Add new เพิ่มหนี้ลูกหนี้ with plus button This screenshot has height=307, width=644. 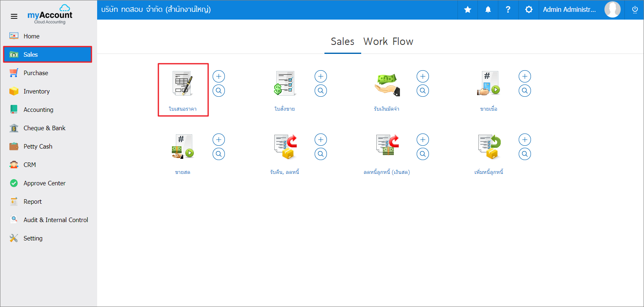pyautogui.click(x=525, y=140)
